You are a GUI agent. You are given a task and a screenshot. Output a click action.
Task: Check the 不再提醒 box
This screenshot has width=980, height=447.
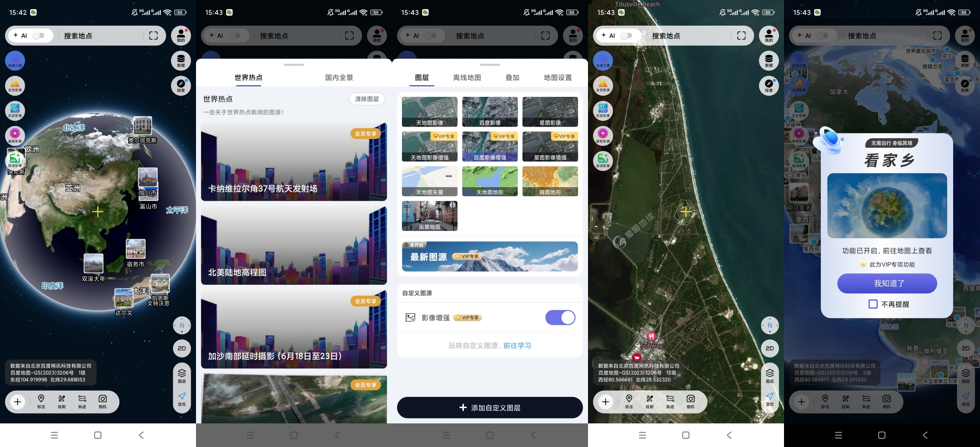click(873, 304)
